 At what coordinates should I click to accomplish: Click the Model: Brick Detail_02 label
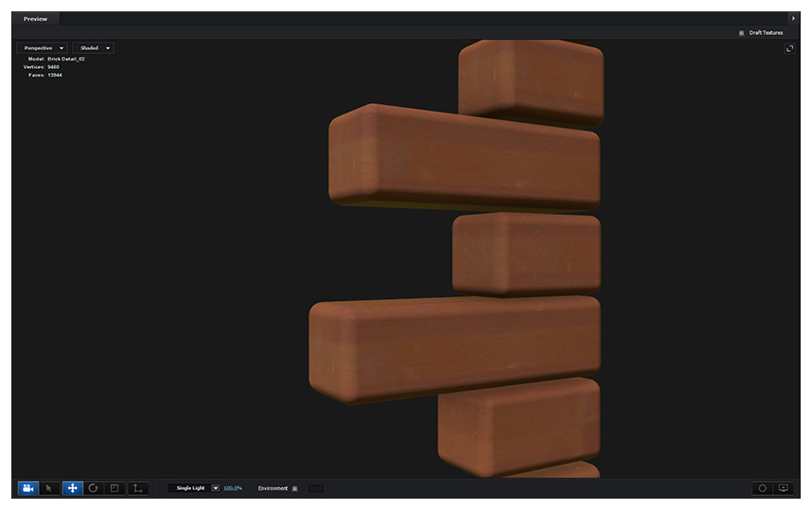click(x=57, y=59)
